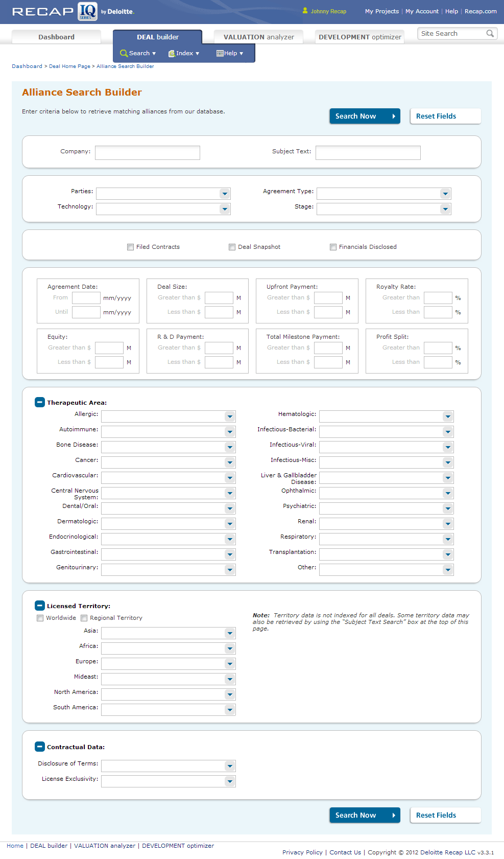The height and width of the screenshot is (859, 504).
Task: Collapse the Licensed Territory section
Action: [40, 606]
